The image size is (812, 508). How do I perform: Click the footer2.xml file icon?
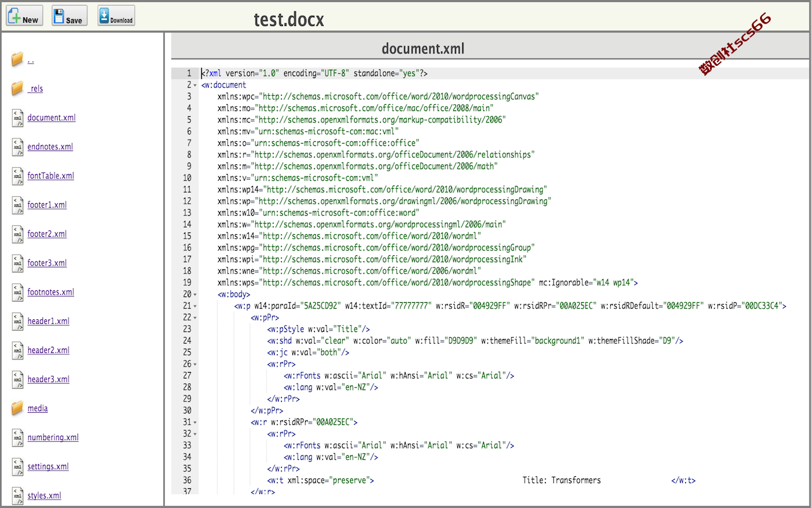click(18, 234)
